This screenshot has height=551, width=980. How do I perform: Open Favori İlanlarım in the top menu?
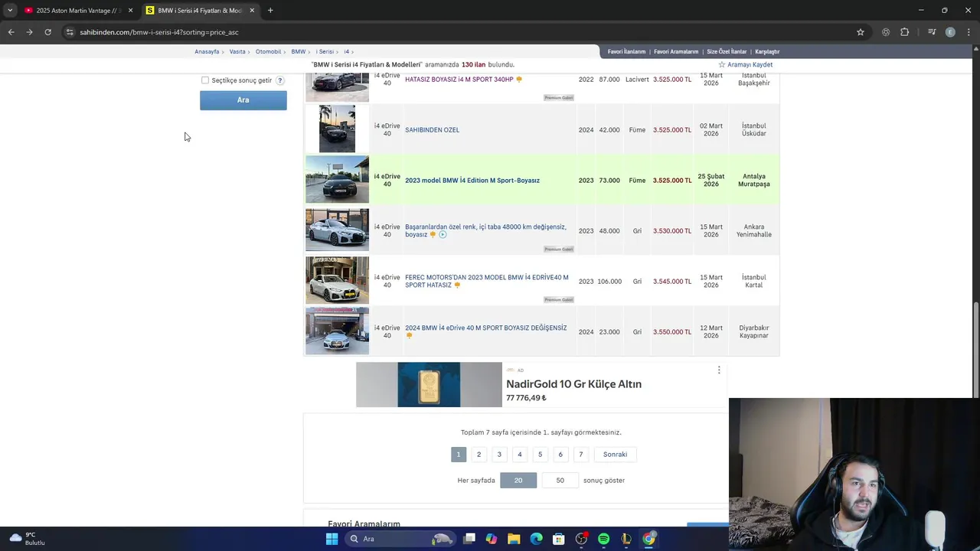click(x=626, y=52)
